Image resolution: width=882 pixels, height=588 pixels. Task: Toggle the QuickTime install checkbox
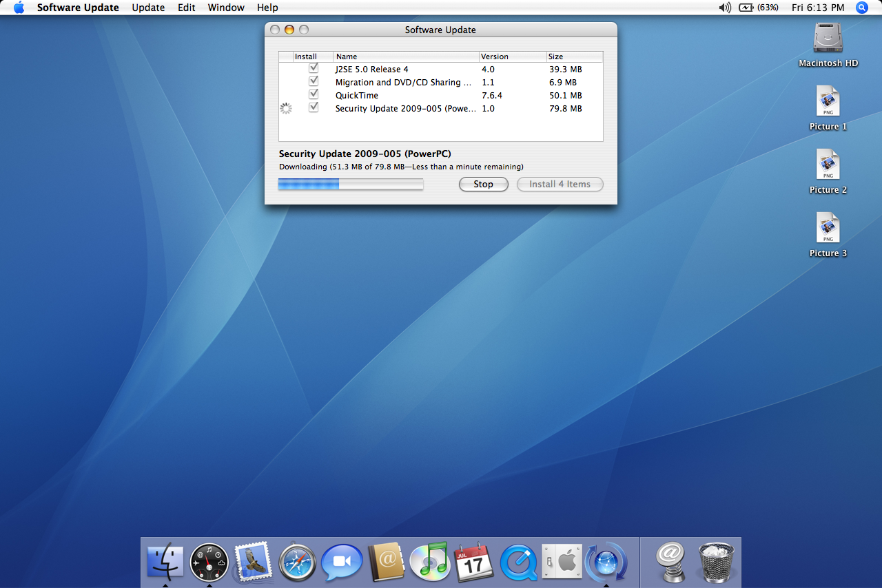pos(314,94)
